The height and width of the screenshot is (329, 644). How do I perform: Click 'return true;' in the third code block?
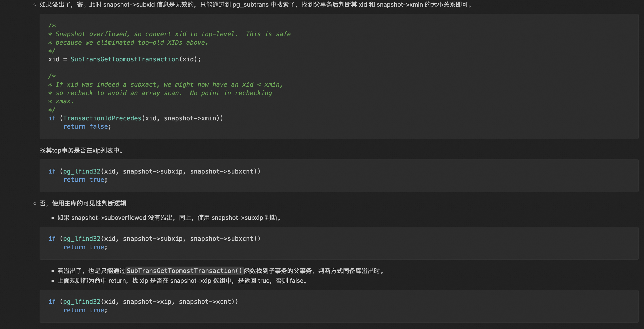[85, 247]
